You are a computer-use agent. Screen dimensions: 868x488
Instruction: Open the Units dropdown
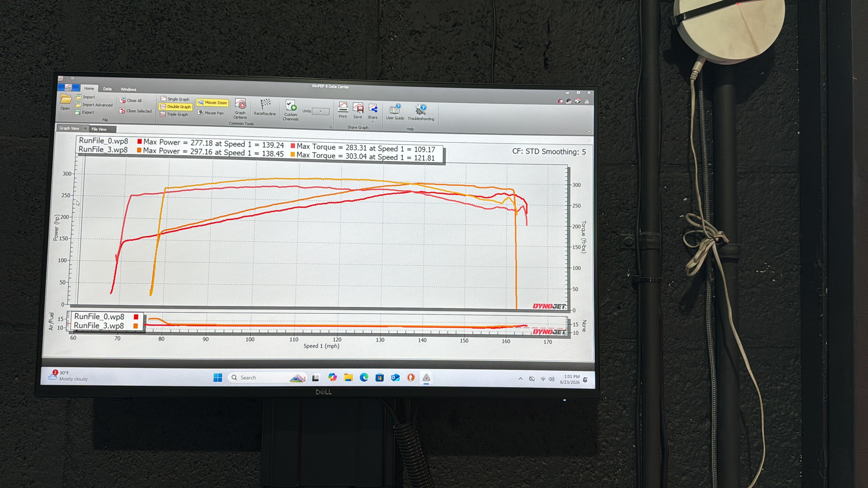coord(321,111)
